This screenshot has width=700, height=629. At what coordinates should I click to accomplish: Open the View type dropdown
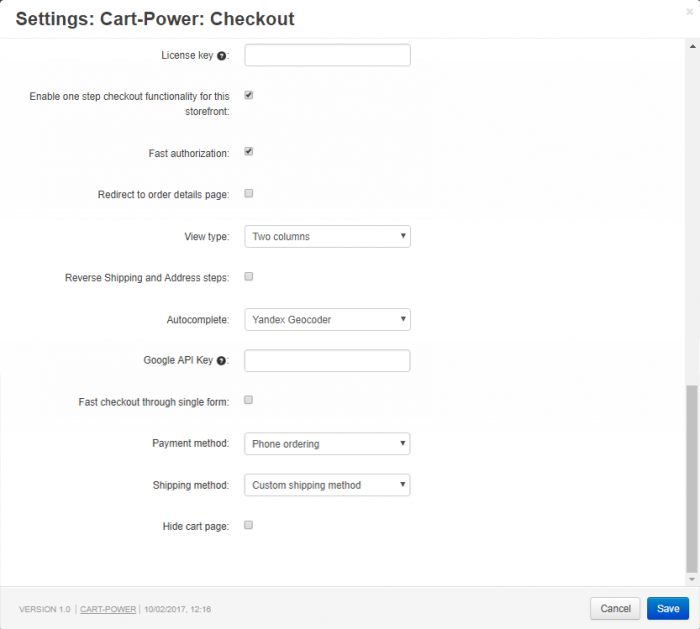click(327, 237)
